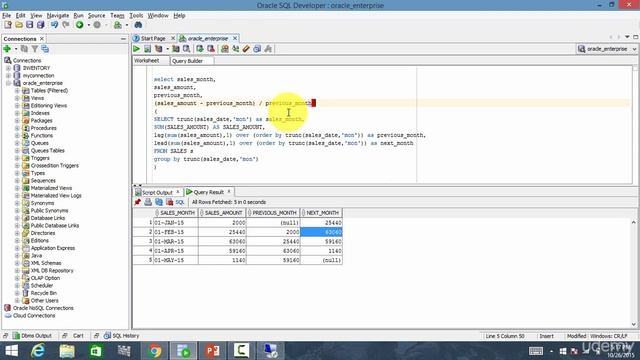Select the Sequences tree item
The height and width of the screenshot is (360, 640).
(43, 181)
